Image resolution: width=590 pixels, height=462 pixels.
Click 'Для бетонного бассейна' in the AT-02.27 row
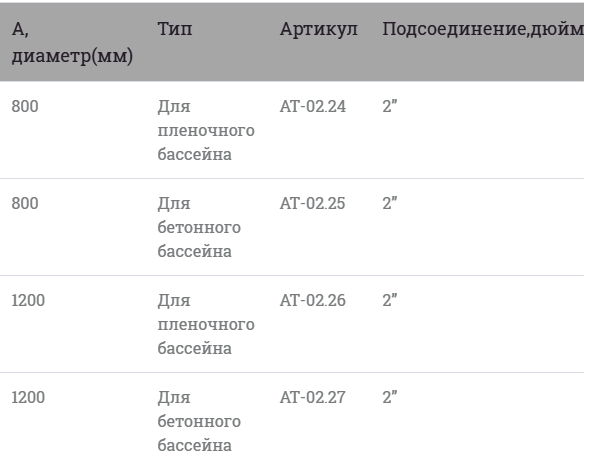pyautogui.click(x=199, y=421)
